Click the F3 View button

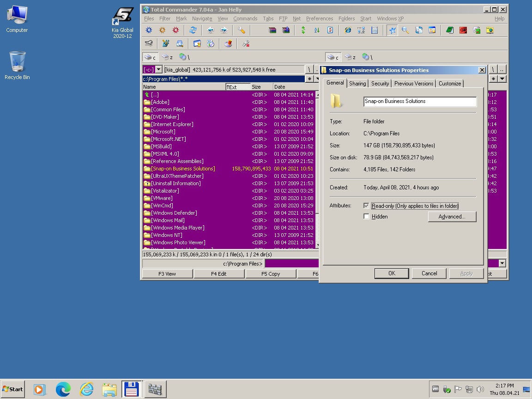167,274
